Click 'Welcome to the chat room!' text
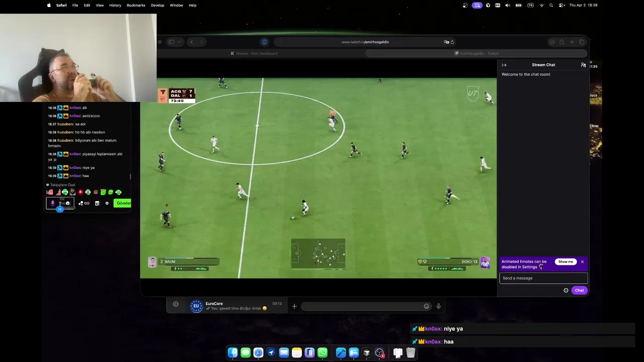Screen dimensions: 644x362 pos(526,74)
